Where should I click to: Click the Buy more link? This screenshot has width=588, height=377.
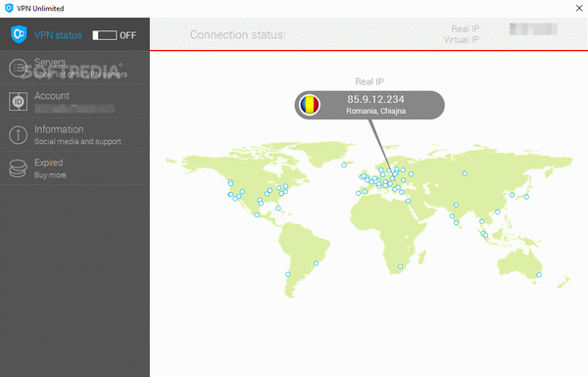click(x=50, y=175)
